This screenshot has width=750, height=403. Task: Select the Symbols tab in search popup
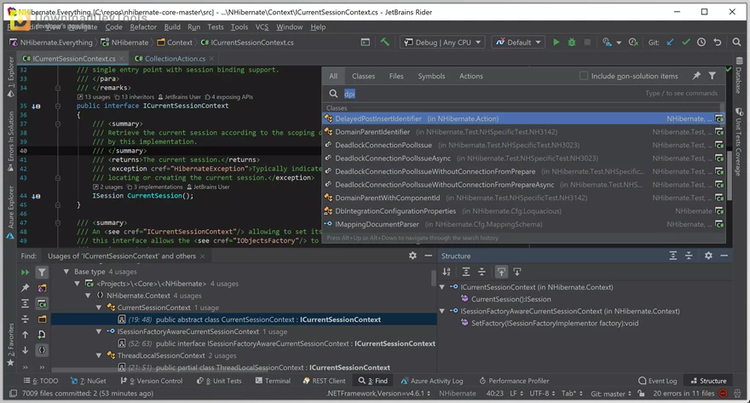pos(431,76)
